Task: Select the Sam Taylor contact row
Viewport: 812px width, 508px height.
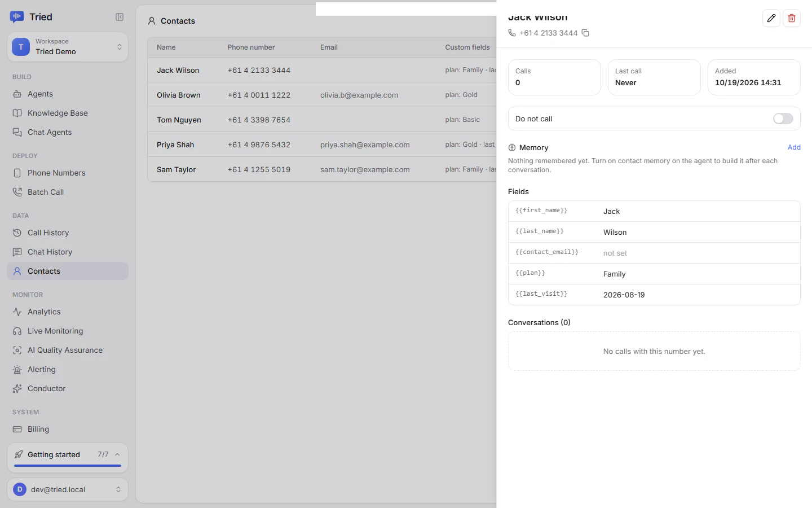Action: [x=322, y=169]
